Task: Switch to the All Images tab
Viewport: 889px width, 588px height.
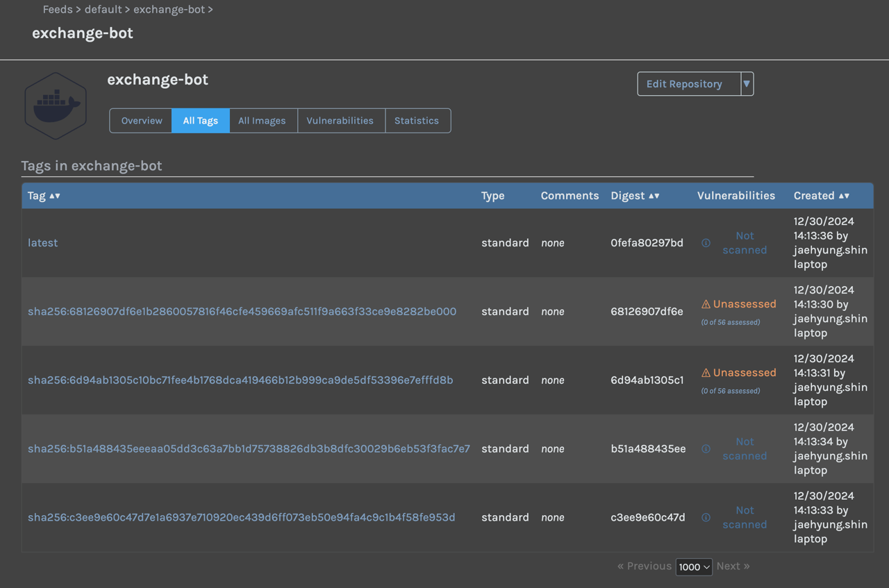Action: point(262,120)
